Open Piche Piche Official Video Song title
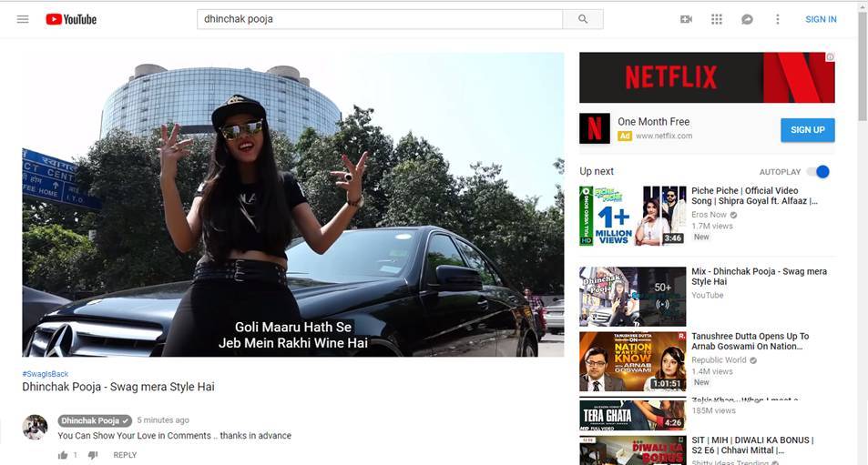The image size is (868, 465). click(x=754, y=196)
